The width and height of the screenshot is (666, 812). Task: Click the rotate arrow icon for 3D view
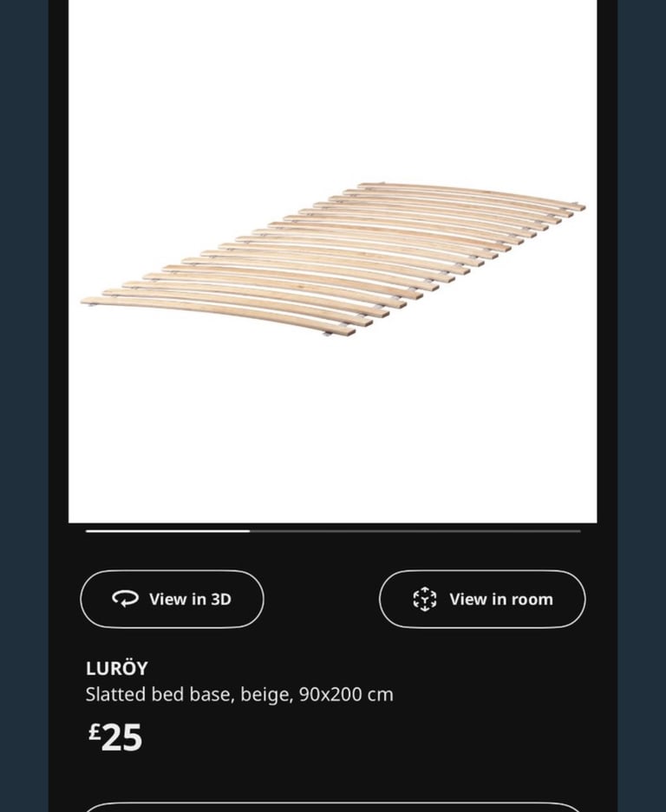(126, 599)
